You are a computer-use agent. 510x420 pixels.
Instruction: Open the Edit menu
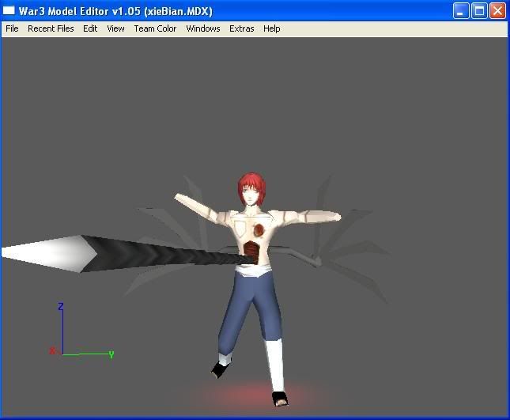pyautogui.click(x=90, y=28)
